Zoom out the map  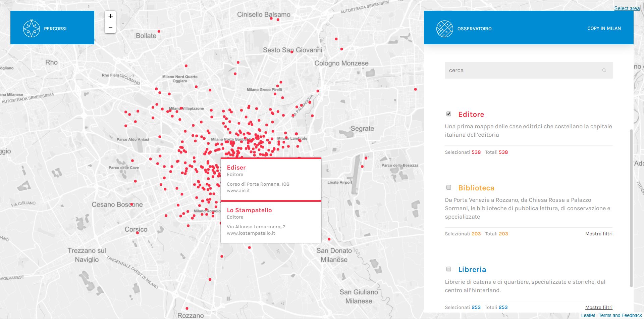110,28
